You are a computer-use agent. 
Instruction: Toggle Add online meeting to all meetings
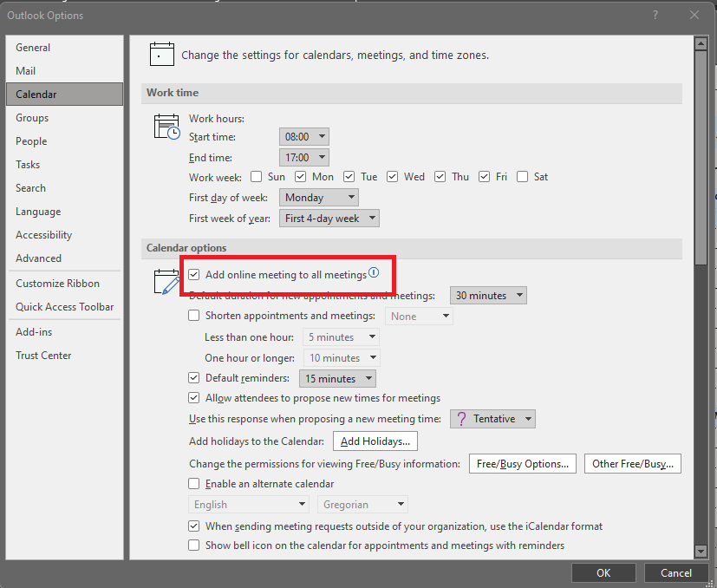pos(194,275)
